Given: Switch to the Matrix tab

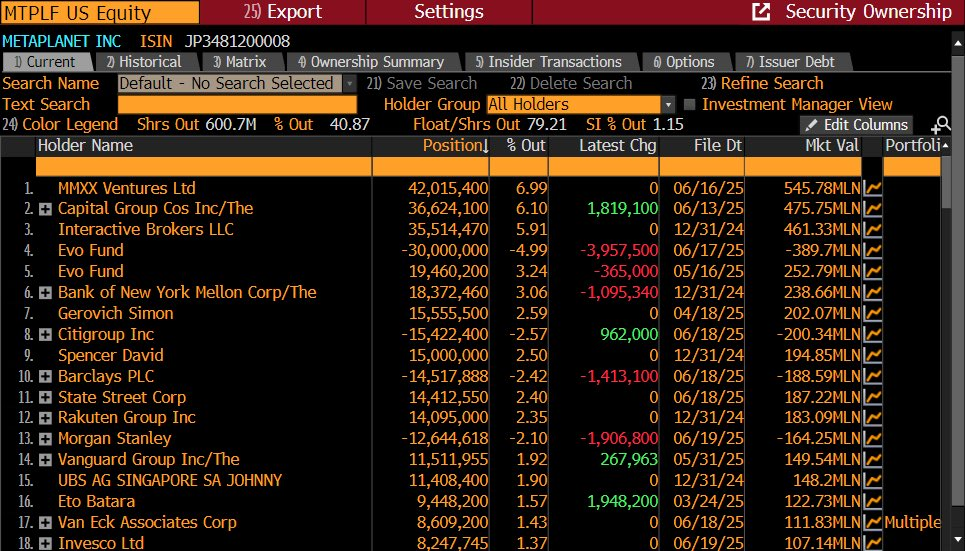Looking at the screenshot, I should (239, 62).
